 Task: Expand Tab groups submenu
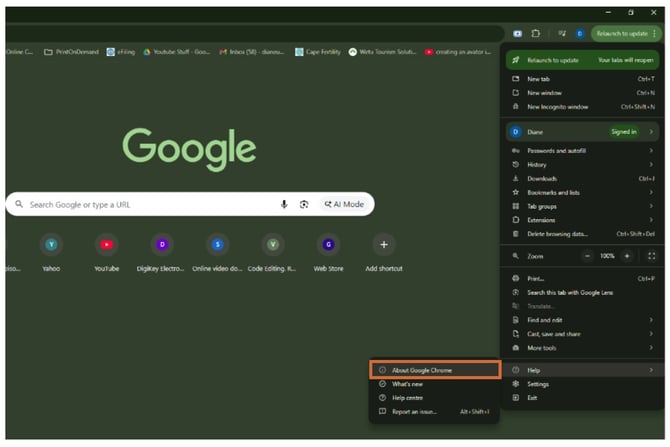pyautogui.click(x=582, y=206)
